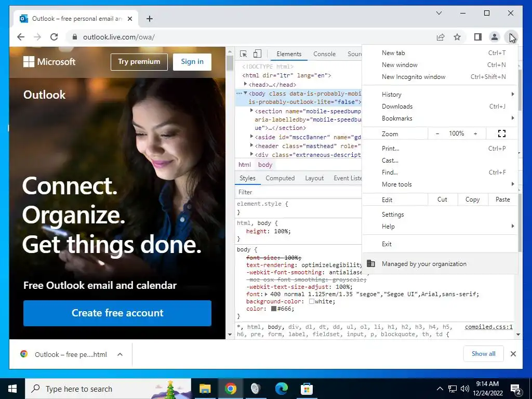Click the Microsoft logo

coord(49,62)
